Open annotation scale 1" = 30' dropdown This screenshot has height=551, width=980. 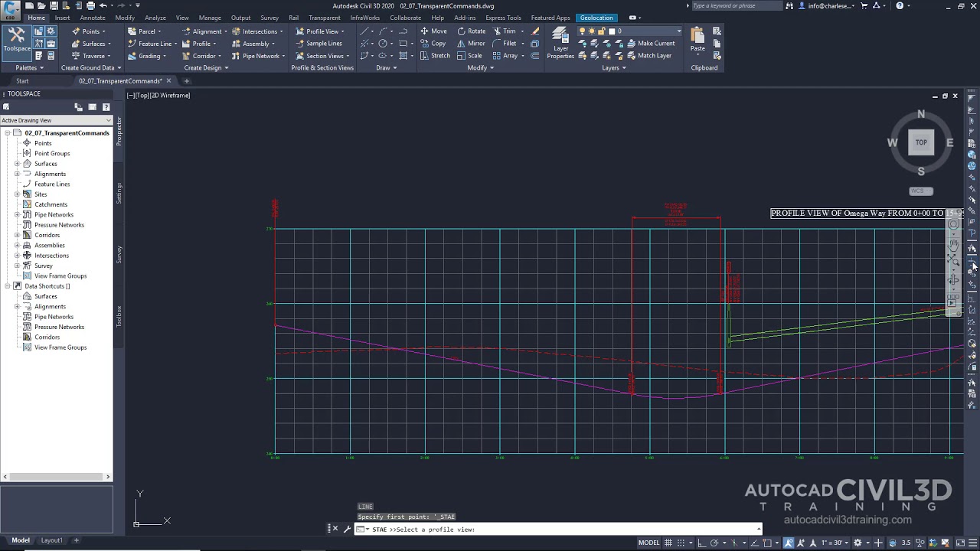835,543
